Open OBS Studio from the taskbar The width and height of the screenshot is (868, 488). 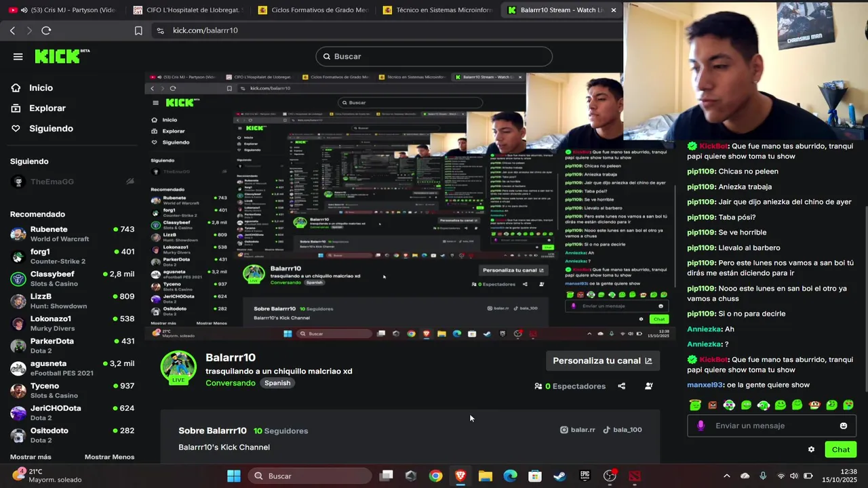[610, 476]
